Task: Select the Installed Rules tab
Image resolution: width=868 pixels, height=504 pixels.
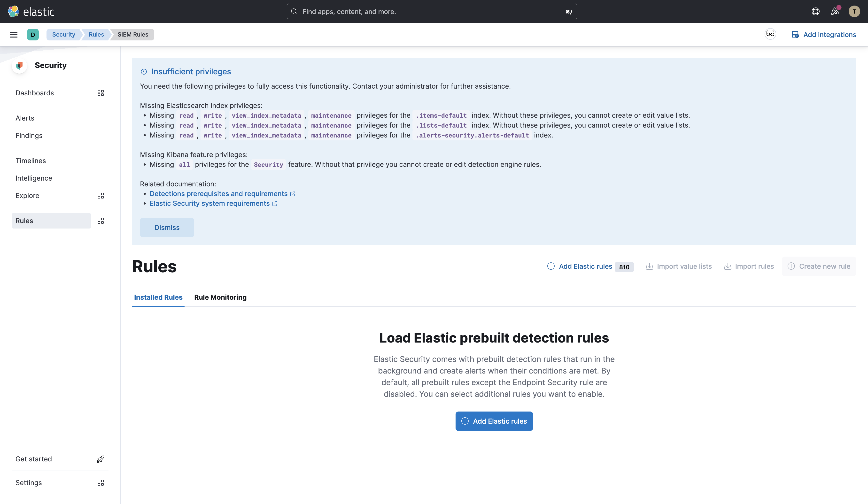Action: [x=158, y=298]
